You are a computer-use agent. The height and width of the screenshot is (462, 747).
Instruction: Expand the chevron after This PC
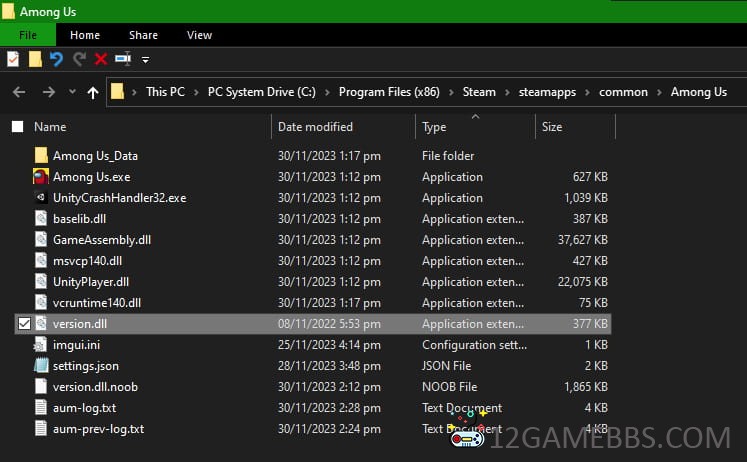196,92
